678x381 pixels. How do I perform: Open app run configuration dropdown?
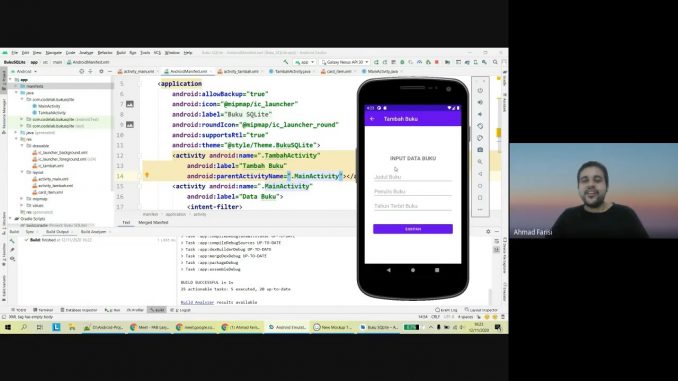(304, 62)
